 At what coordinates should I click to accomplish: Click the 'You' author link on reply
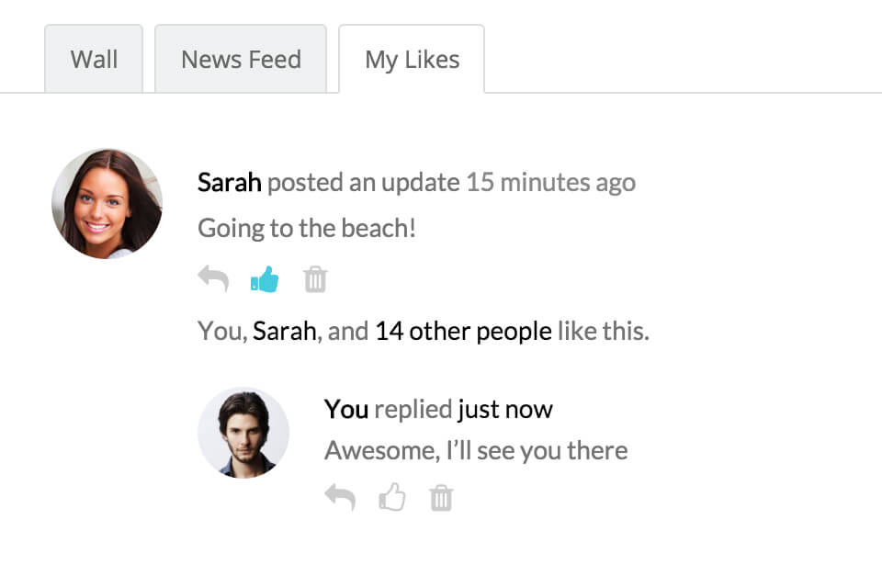coord(346,409)
